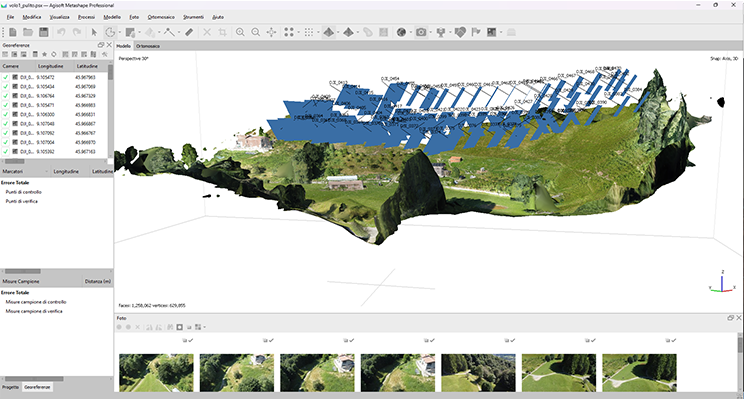Show the point cloud four-dots icon

(x=289, y=32)
